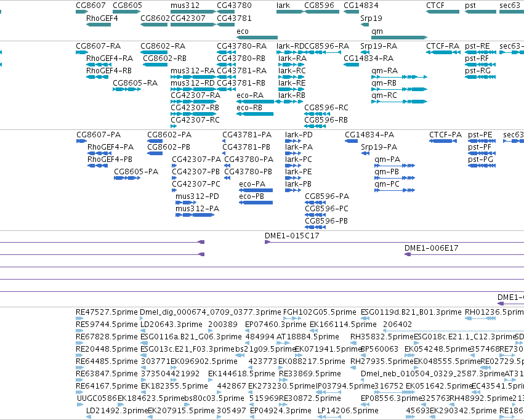Screen dimensions: 524x420
Task: Select protein CG8607-PA
Action: point(81,141)
